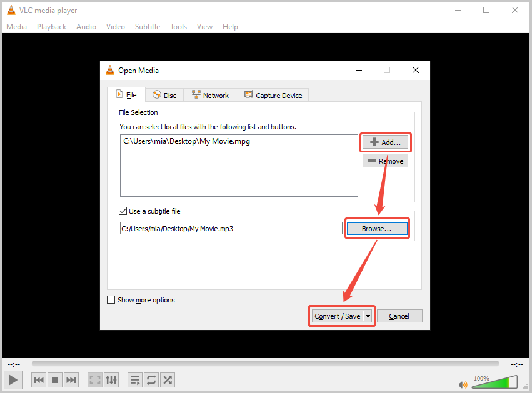Switch to the Capture Device tab
532x393 pixels.
(273, 96)
